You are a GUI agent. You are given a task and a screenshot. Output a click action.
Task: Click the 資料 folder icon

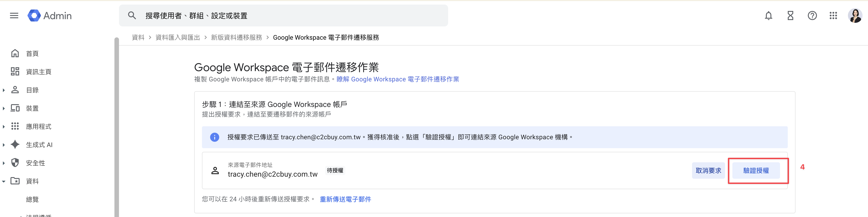point(15,181)
